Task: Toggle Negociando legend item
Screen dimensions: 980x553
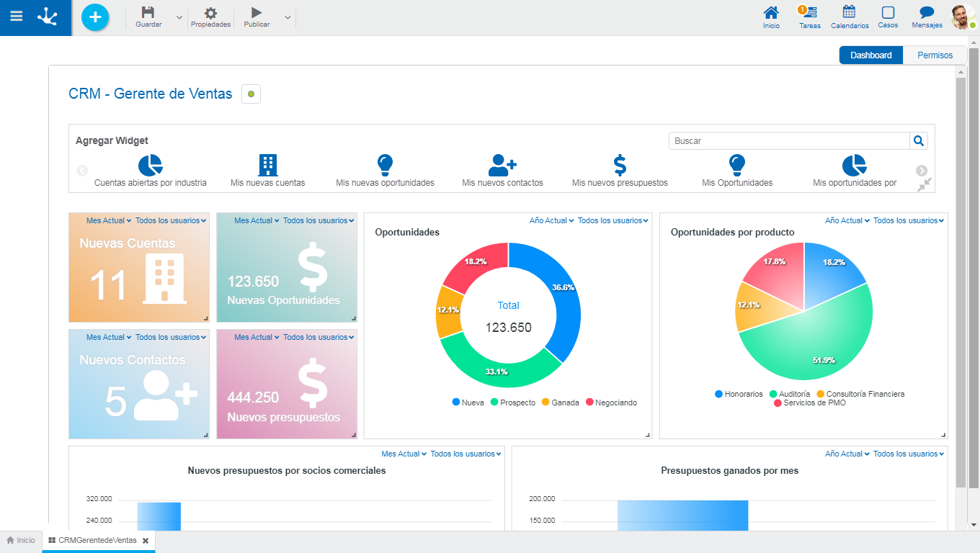Action: coord(612,403)
